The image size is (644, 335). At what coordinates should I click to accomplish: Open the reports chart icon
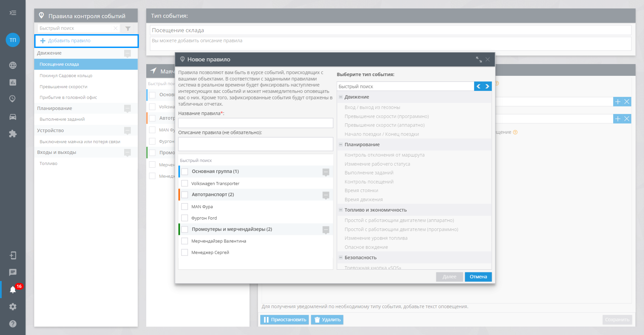coord(13,82)
